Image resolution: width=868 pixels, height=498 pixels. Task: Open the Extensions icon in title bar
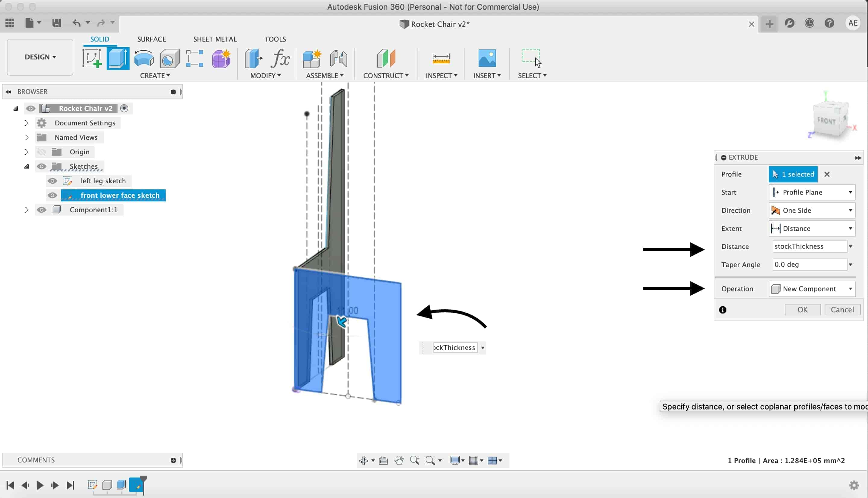tap(789, 23)
